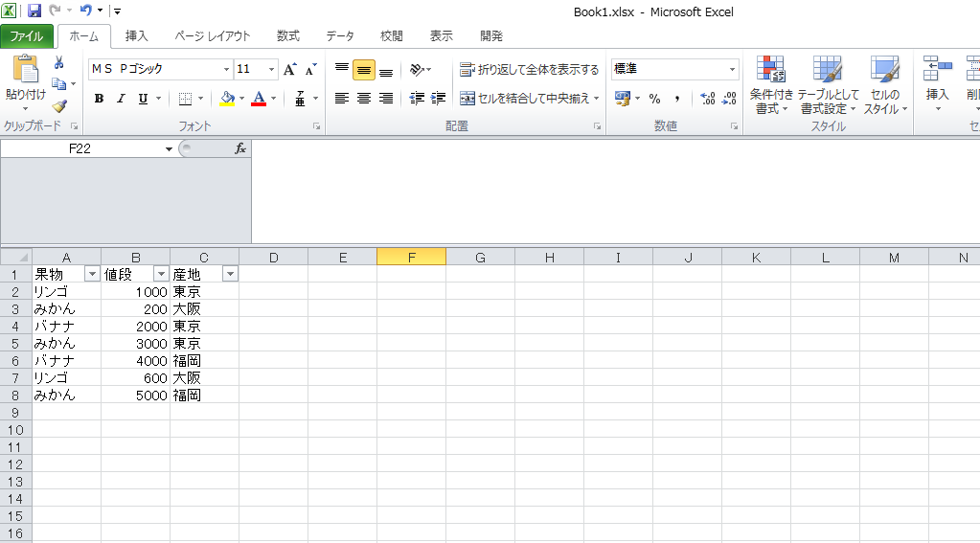This screenshot has height=543, width=980.
Task: Switch to the 数式 tab
Action: 288,36
